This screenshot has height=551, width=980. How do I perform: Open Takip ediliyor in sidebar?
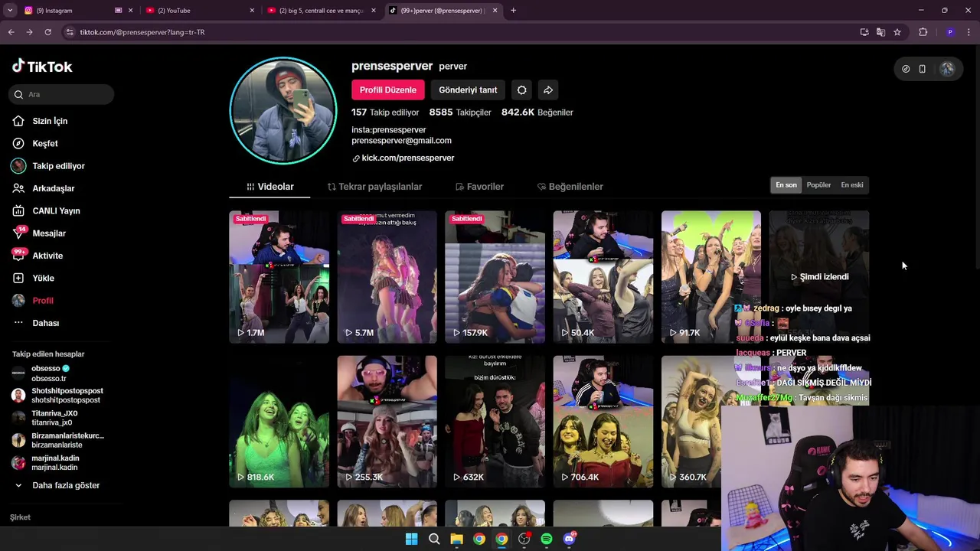[x=58, y=166]
